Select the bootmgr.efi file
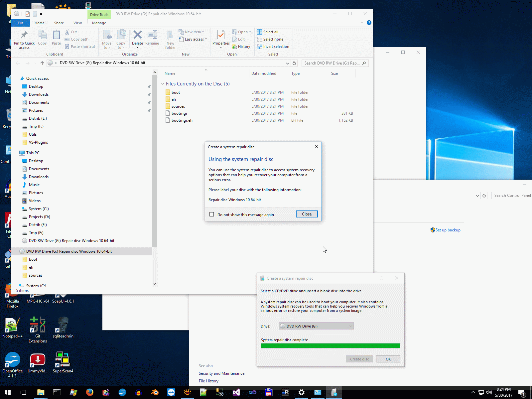 pos(182,120)
